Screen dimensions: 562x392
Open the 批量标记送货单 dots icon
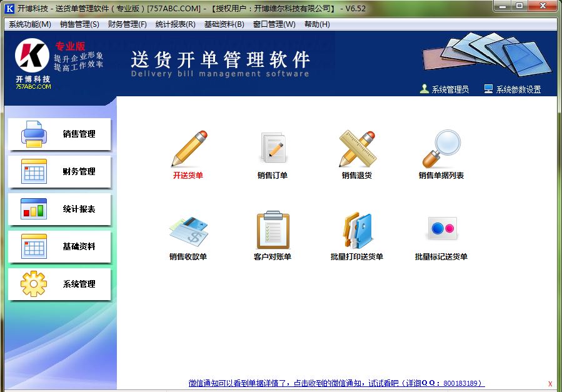click(443, 228)
